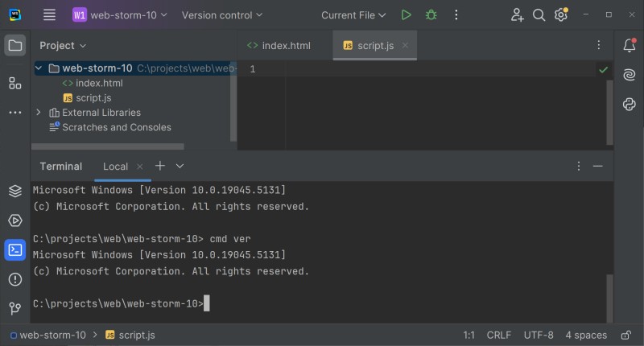Image resolution: width=644 pixels, height=346 pixels.
Task: Open the Structure tool window icon
Action: [x=15, y=83]
